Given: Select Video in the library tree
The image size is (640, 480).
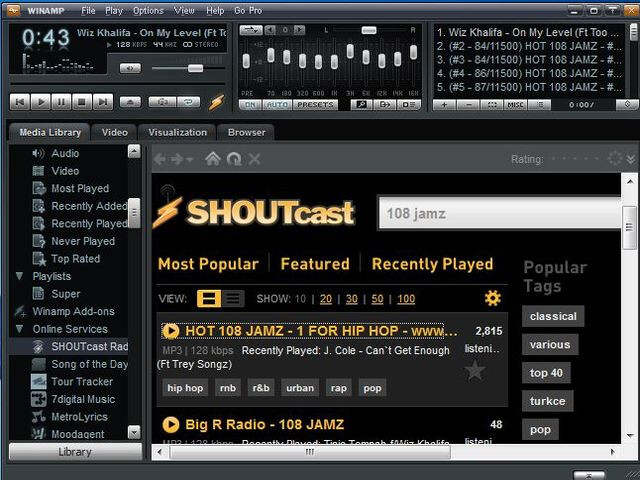Looking at the screenshot, I should pos(65,171).
